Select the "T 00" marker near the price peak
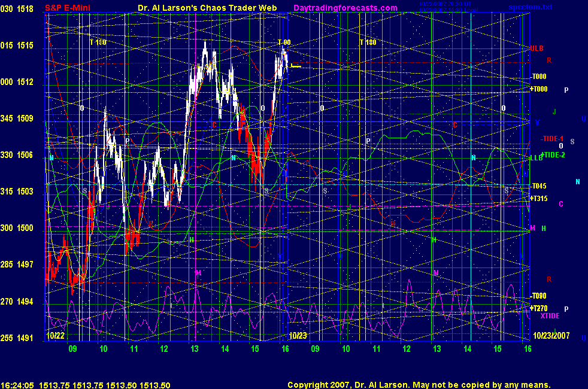Viewport: 588px width, 389px height. coord(284,42)
